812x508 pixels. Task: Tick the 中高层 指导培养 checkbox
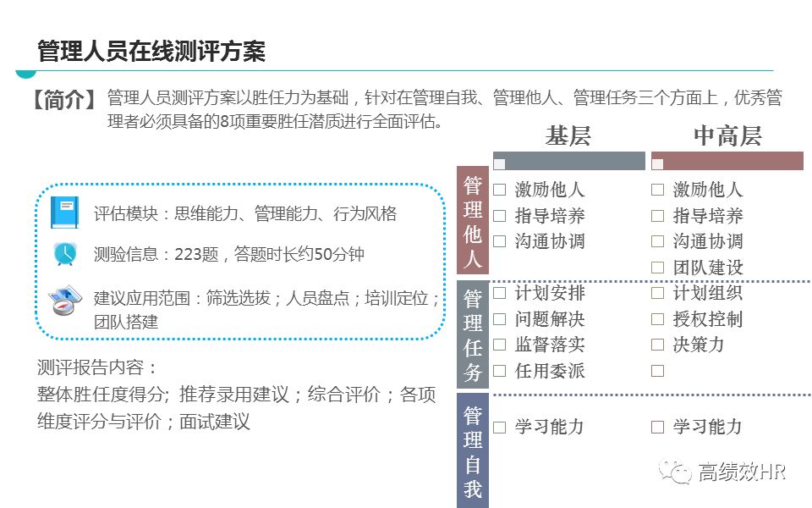point(658,216)
